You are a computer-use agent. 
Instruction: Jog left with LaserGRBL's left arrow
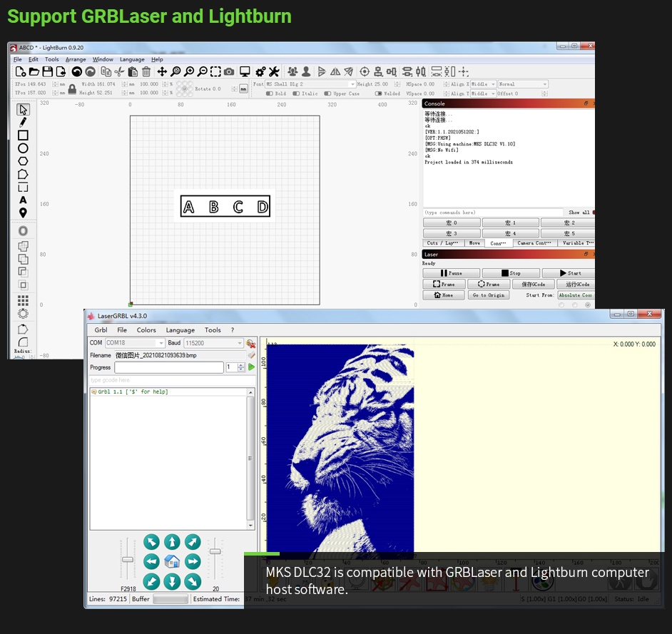coord(151,561)
